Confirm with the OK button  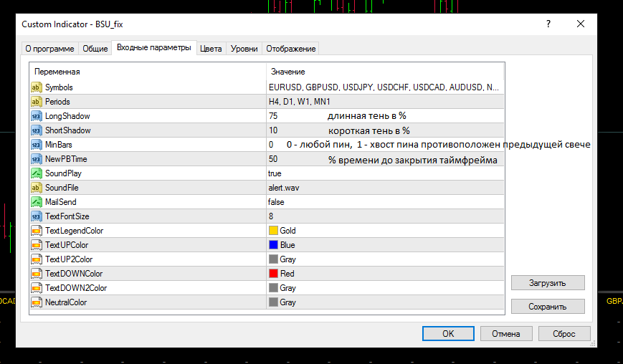pos(448,333)
